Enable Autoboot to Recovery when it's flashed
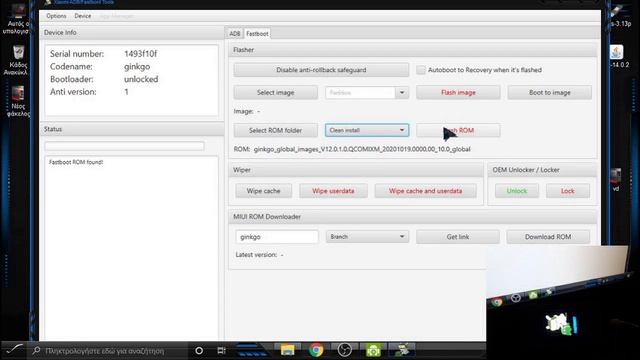Image resolution: width=640 pixels, height=360 pixels. (x=420, y=70)
